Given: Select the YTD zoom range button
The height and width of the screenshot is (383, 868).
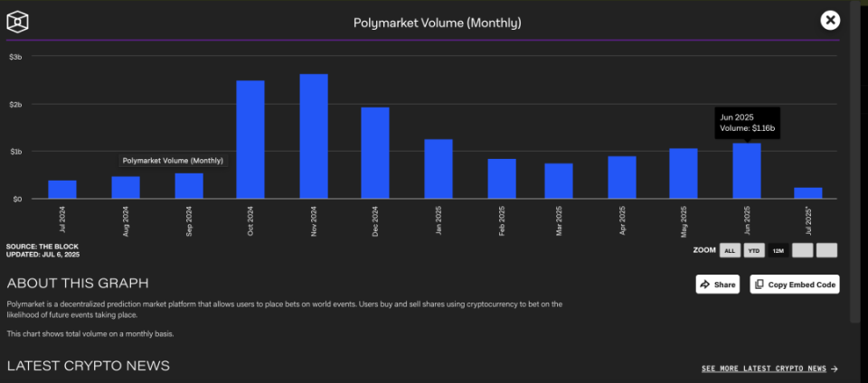Looking at the screenshot, I should point(754,250).
